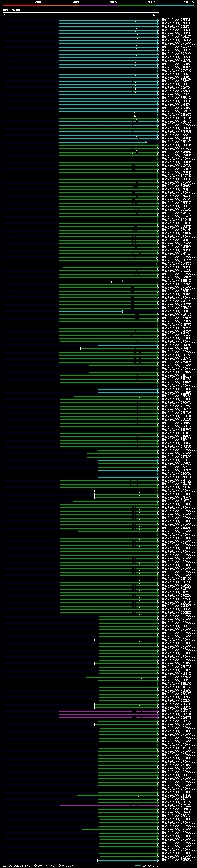Select hit UniRef100_A7QKQ9

click(176, 23)
